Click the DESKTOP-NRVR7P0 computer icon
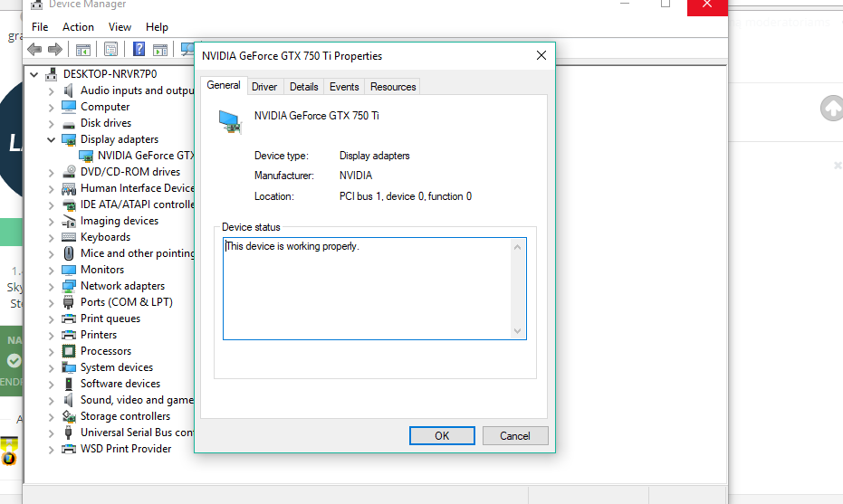This screenshot has height=504, width=843. (52, 74)
